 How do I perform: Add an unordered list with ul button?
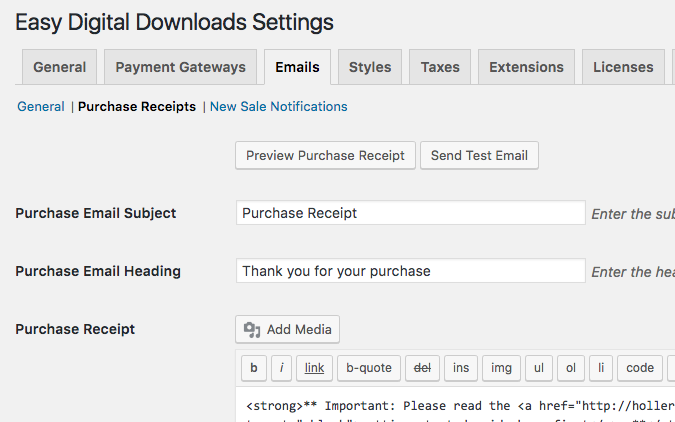click(x=538, y=368)
